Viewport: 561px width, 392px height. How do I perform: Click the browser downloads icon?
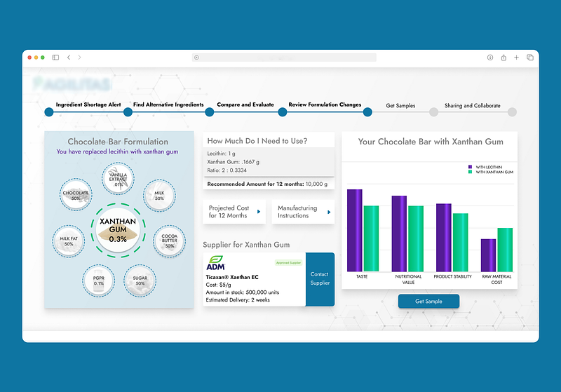click(490, 58)
